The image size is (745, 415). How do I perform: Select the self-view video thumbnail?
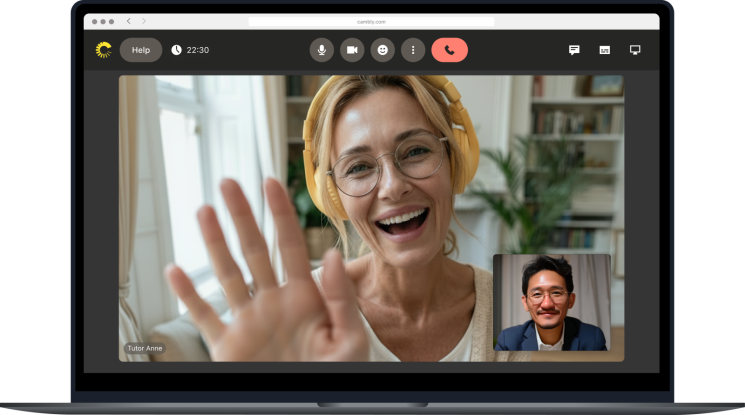pyautogui.click(x=551, y=302)
